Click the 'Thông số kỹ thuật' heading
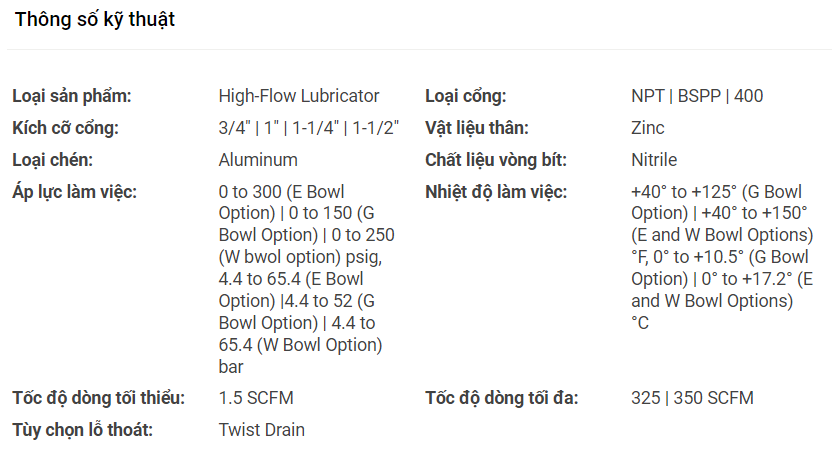This screenshot has width=832, height=457. [95, 20]
